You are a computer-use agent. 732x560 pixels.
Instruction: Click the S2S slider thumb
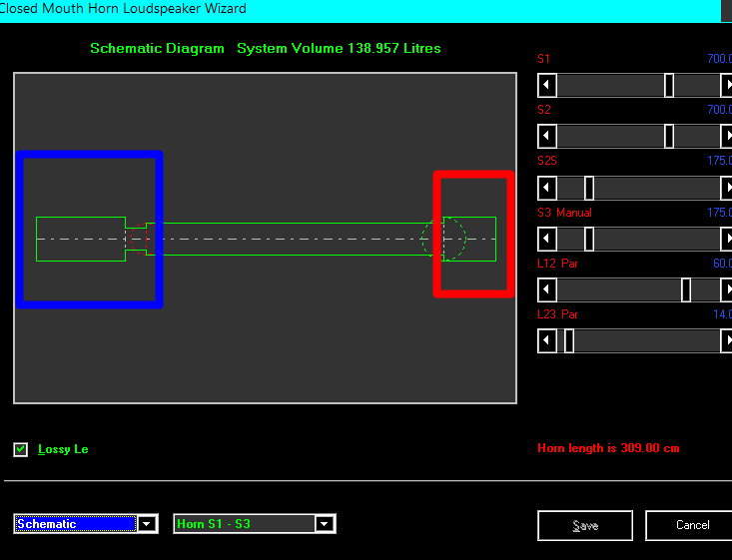(x=589, y=188)
